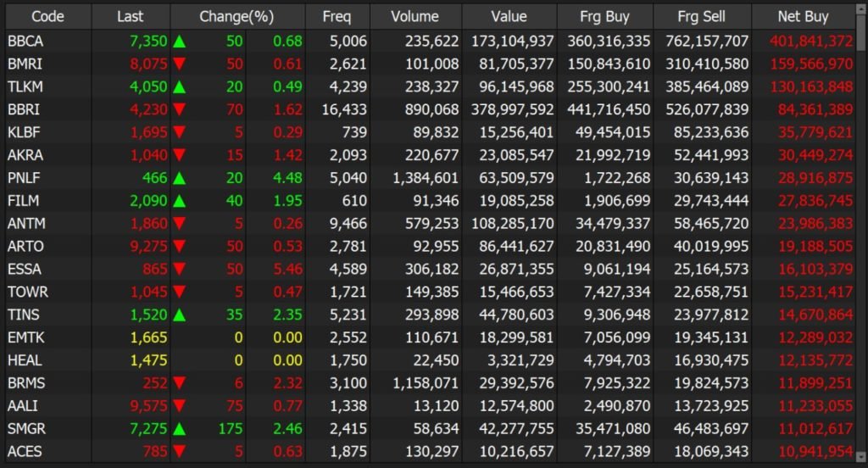Image resolution: width=868 pixels, height=468 pixels.
Task: Select the FILM stock code
Action: pyautogui.click(x=23, y=200)
